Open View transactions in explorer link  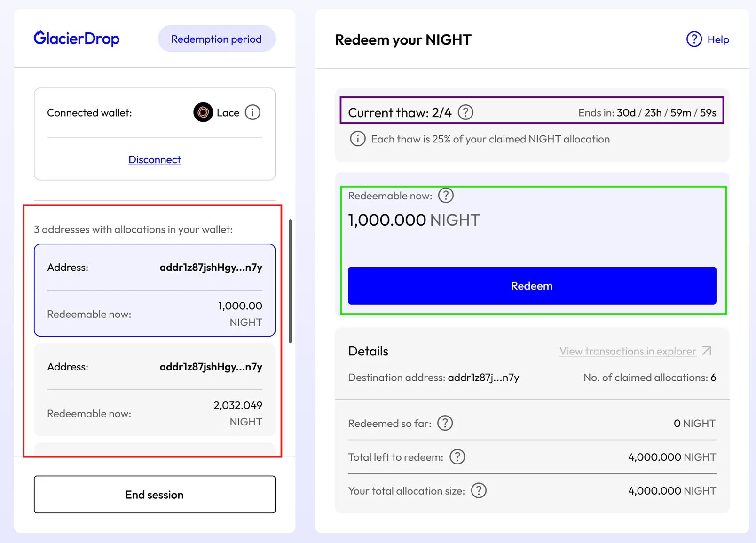tap(627, 351)
